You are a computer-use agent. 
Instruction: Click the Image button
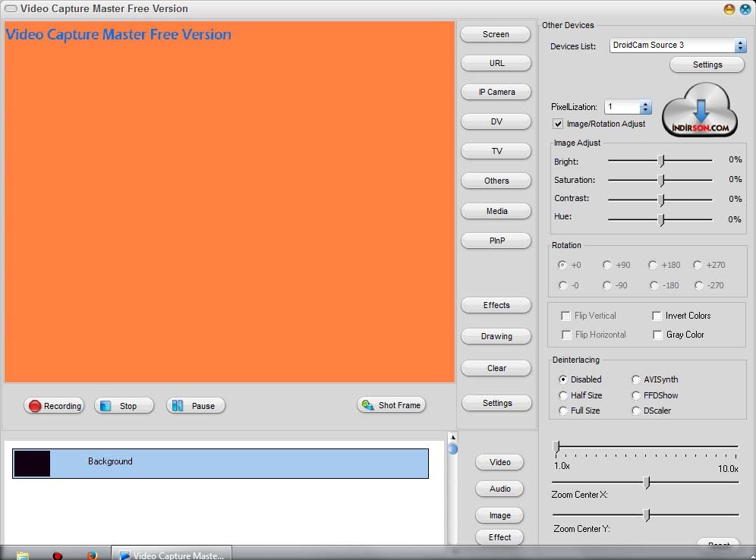coord(499,515)
